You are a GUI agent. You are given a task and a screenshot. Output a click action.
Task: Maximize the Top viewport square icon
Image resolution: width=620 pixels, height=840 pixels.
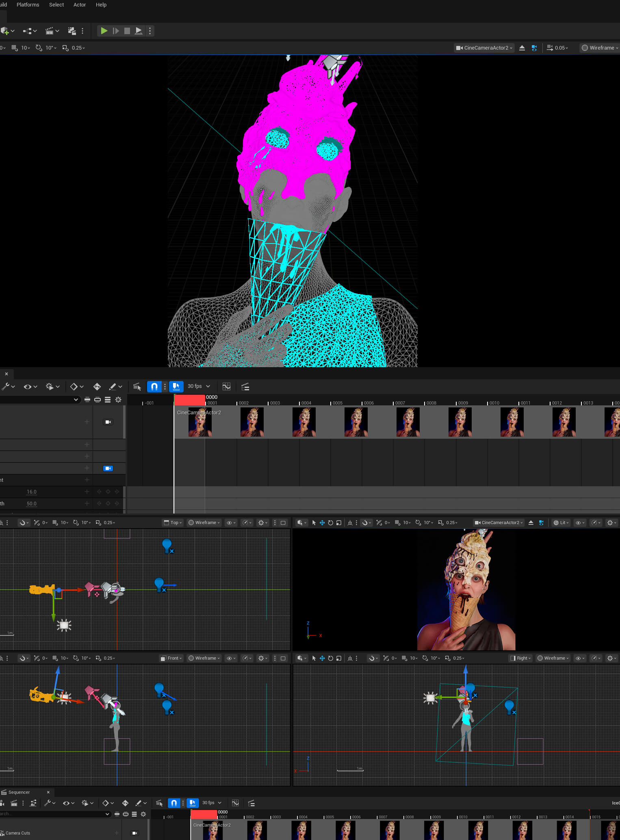point(283,523)
